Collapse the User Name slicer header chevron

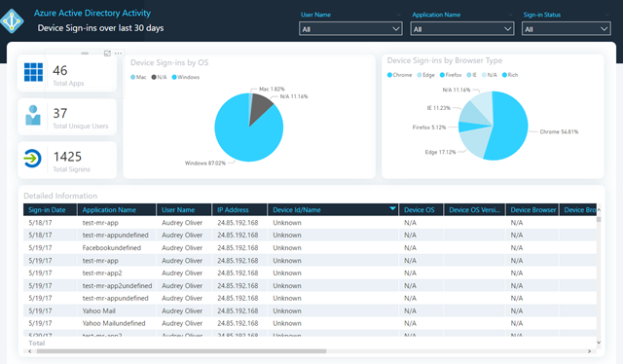(398, 15)
